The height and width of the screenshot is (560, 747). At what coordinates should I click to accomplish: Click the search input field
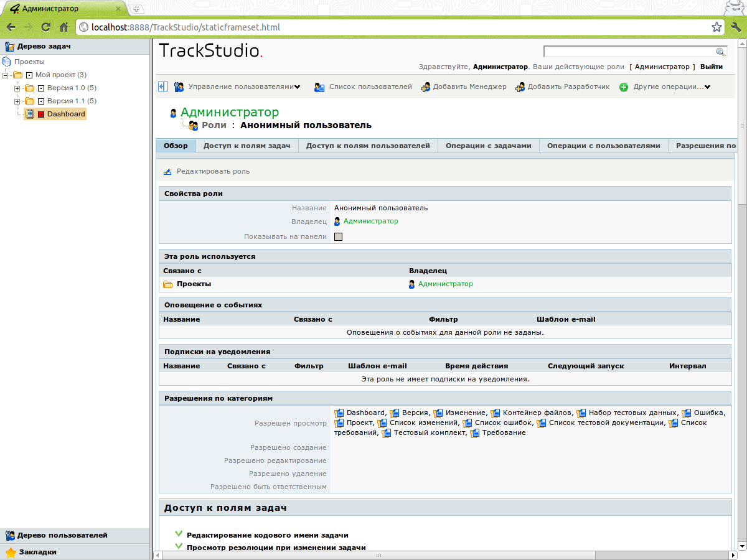pos(629,52)
